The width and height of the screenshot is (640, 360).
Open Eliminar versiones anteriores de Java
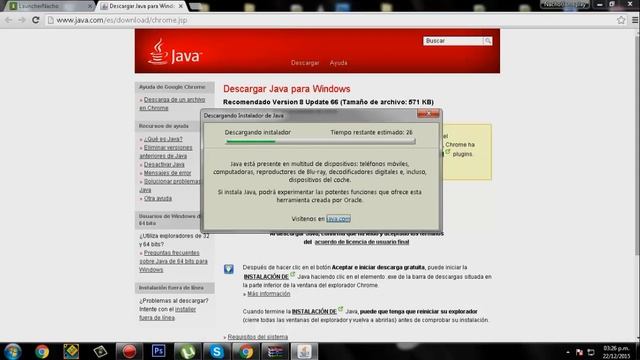point(166,152)
